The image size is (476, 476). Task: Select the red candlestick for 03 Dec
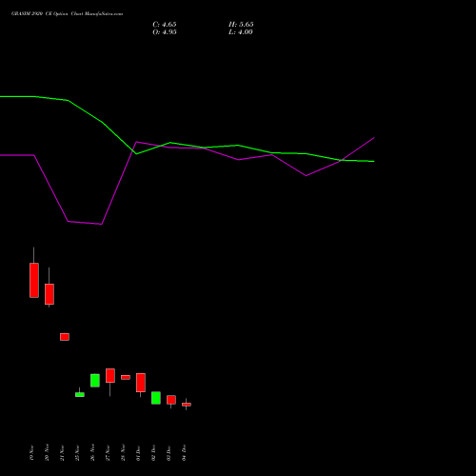click(171, 400)
